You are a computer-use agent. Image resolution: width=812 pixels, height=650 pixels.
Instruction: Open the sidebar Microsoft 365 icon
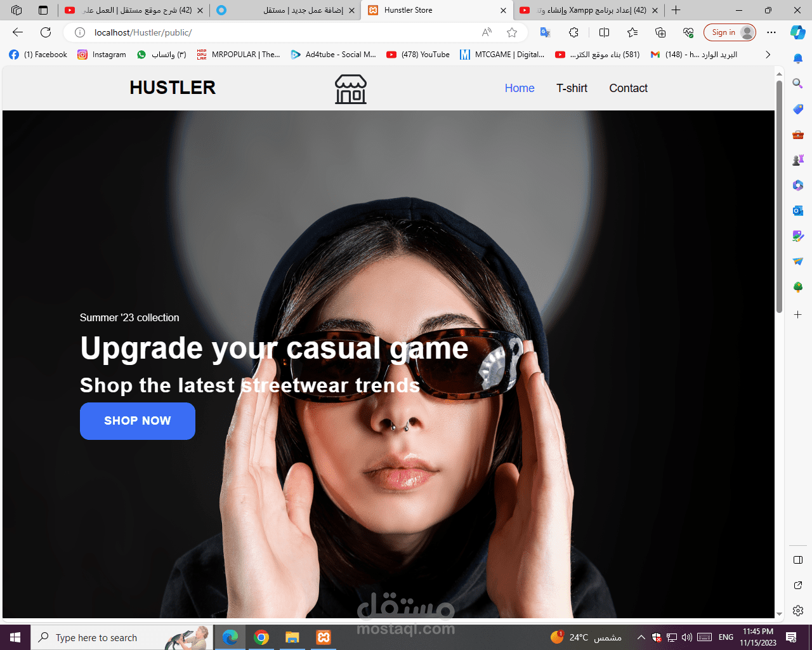pyautogui.click(x=798, y=185)
